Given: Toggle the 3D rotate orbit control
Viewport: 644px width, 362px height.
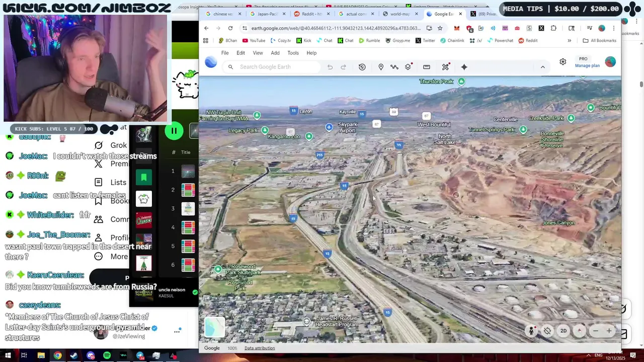Looking at the screenshot, I should (547, 331).
